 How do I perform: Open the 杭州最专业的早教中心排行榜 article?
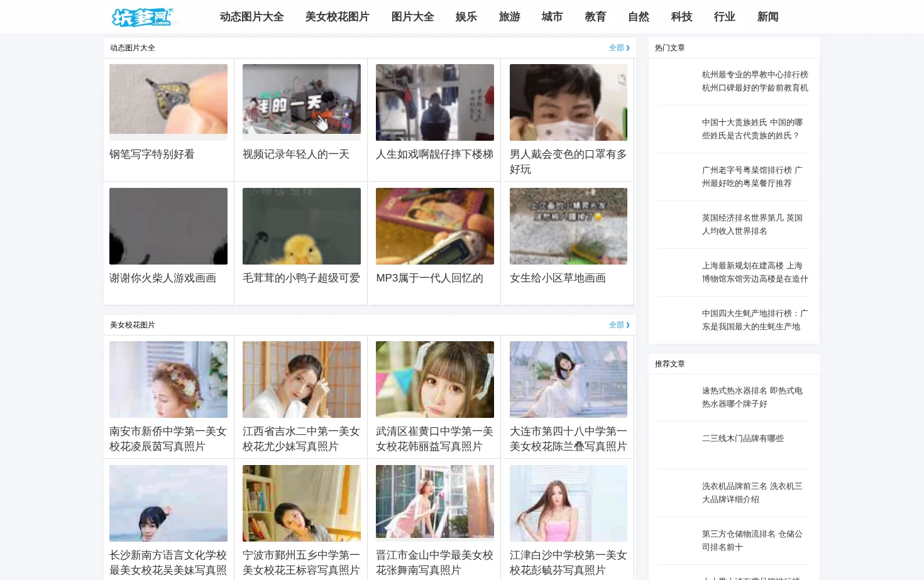coord(755,81)
